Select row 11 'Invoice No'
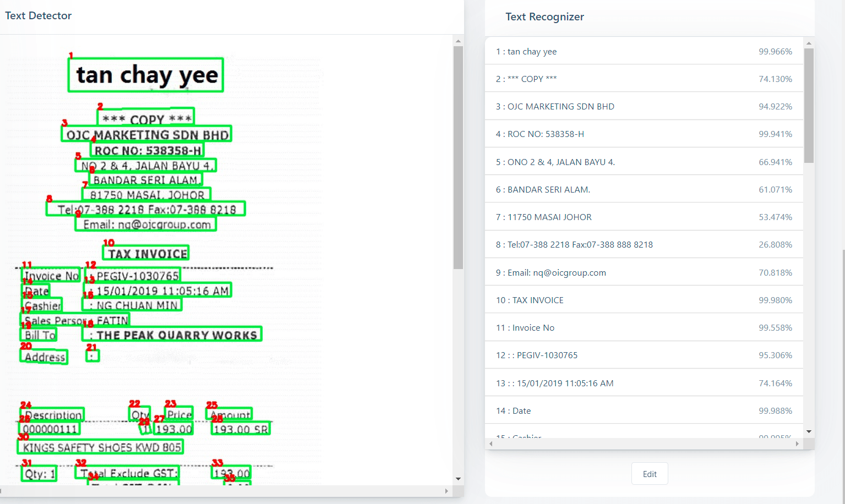The width and height of the screenshot is (845, 504). click(x=644, y=327)
